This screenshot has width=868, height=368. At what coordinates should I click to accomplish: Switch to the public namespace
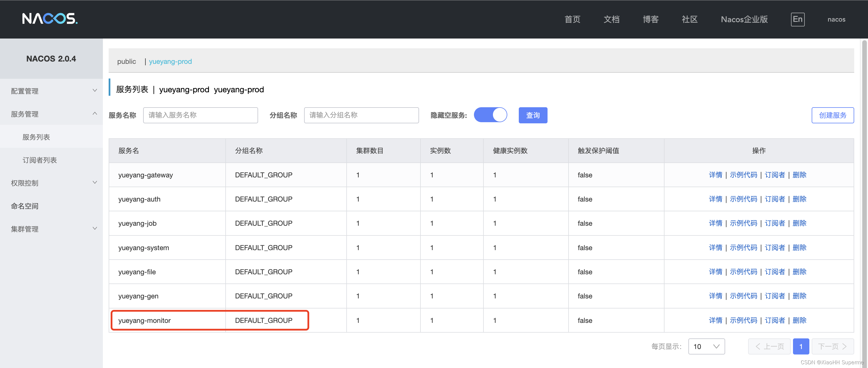point(126,61)
